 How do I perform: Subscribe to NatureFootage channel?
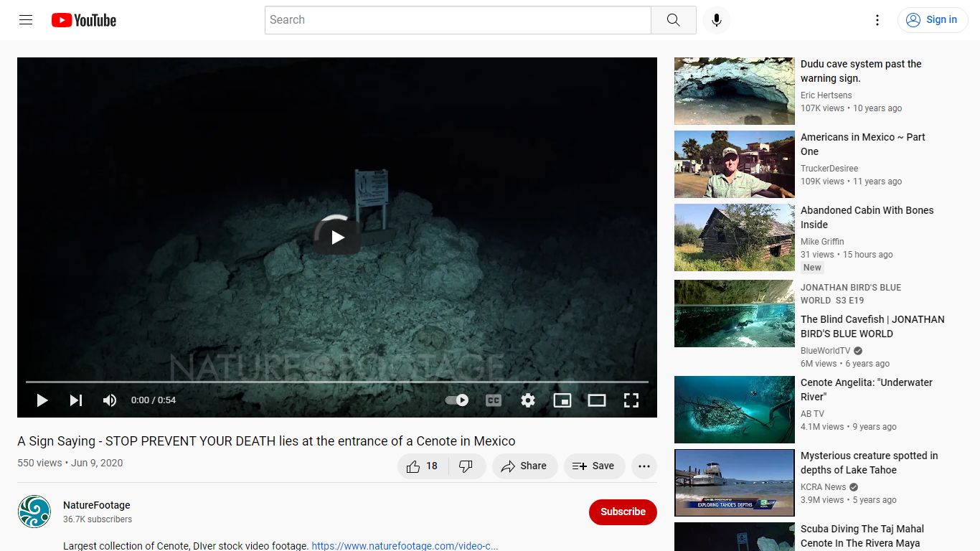[623, 512]
